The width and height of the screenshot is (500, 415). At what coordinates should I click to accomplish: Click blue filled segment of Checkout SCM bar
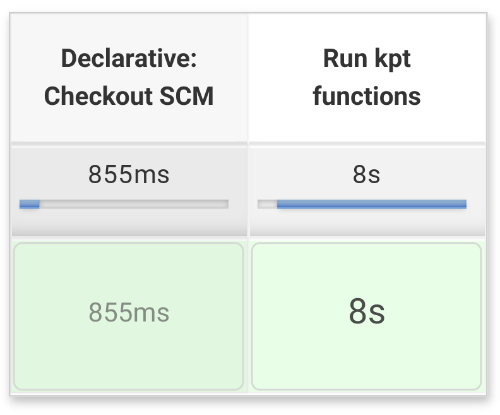tap(30, 204)
